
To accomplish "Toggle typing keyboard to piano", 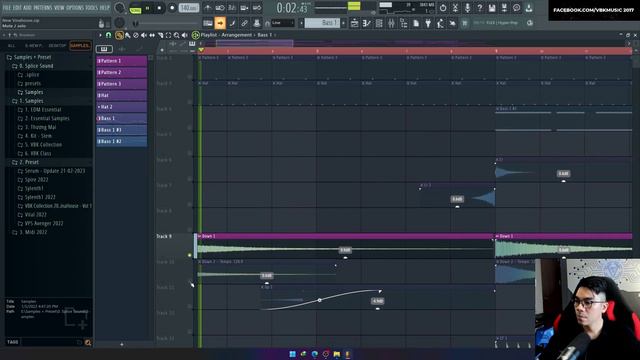I will 208,23.
